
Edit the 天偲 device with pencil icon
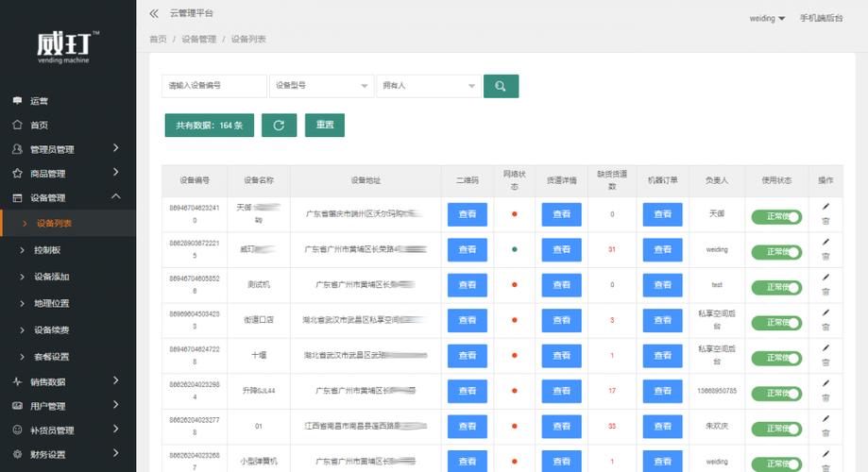[825, 207]
